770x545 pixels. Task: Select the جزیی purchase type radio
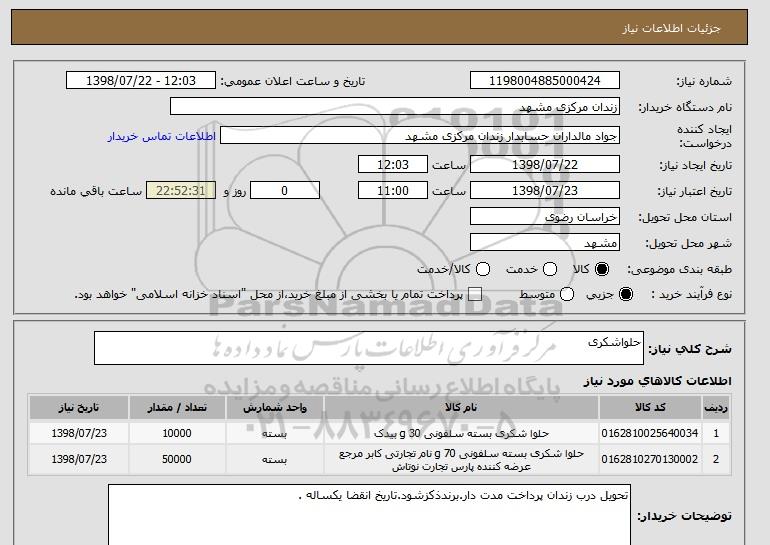point(626,294)
